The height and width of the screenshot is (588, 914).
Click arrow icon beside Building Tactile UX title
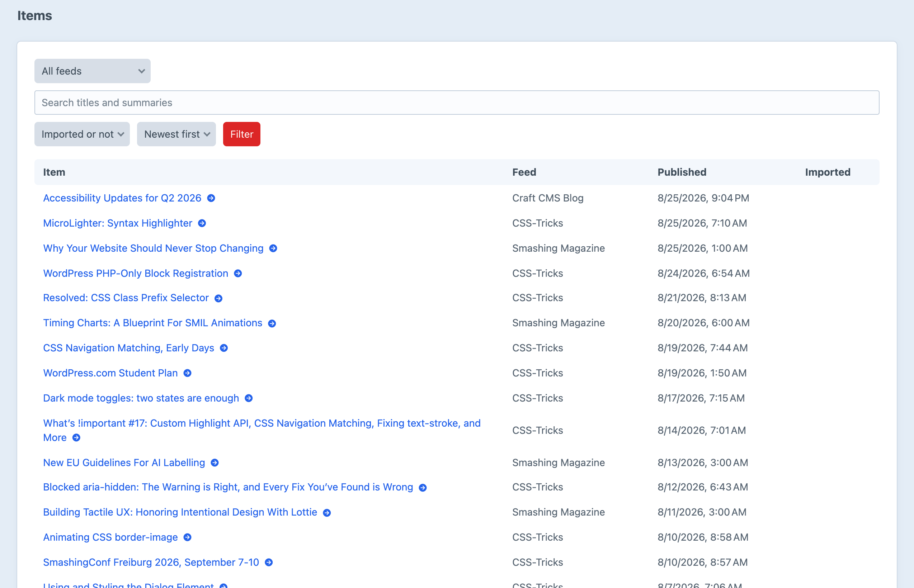click(x=327, y=513)
